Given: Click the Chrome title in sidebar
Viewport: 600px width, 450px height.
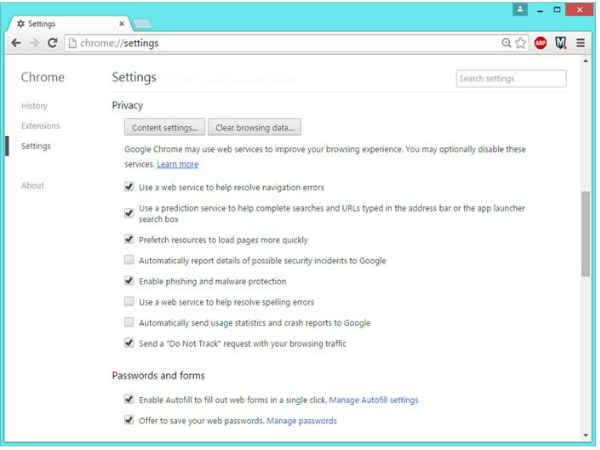Looking at the screenshot, I should point(42,77).
